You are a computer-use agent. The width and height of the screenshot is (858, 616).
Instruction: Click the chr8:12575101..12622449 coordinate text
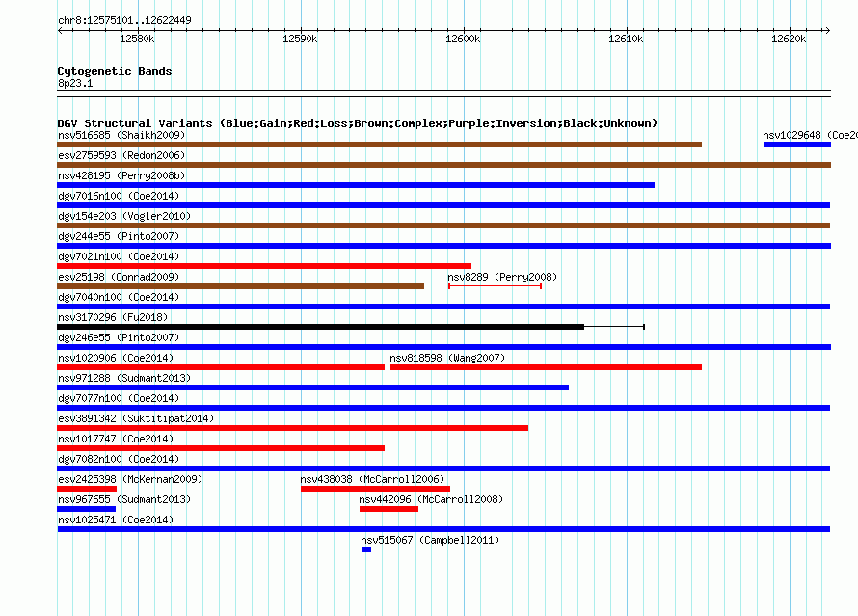pyautogui.click(x=124, y=21)
